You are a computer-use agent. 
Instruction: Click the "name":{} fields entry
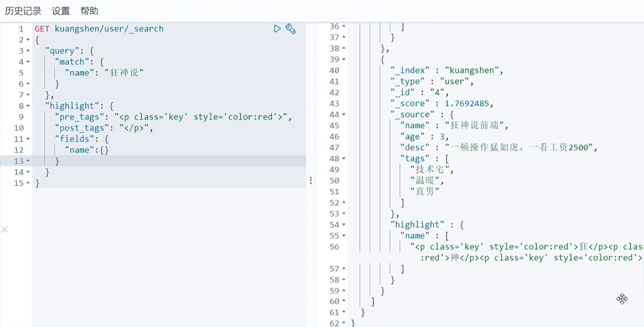tap(87, 150)
